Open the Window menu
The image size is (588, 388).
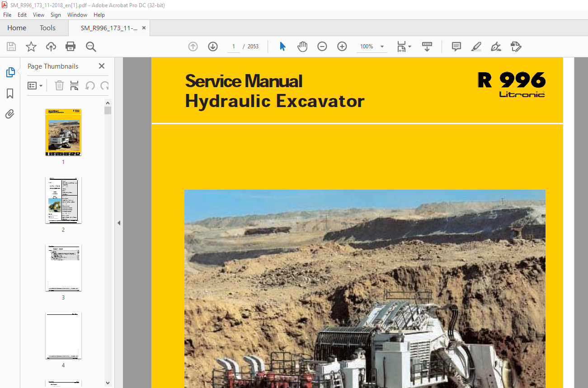coord(77,15)
